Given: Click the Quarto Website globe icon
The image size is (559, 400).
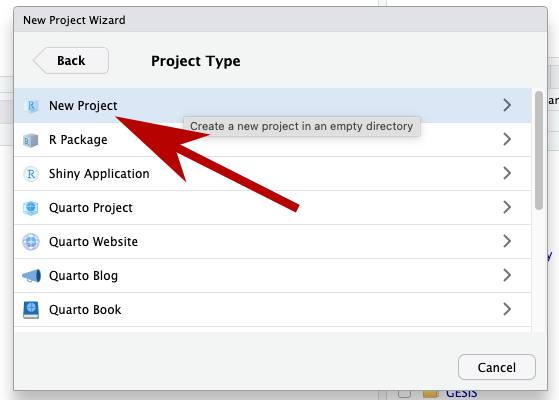Looking at the screenshot, I should [x=31, y=242].
